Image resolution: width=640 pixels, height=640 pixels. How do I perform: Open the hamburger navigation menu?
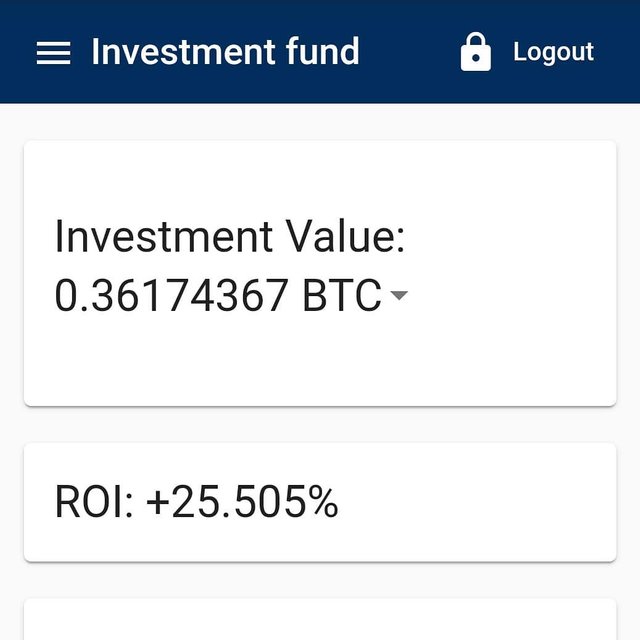click(53, 52)
